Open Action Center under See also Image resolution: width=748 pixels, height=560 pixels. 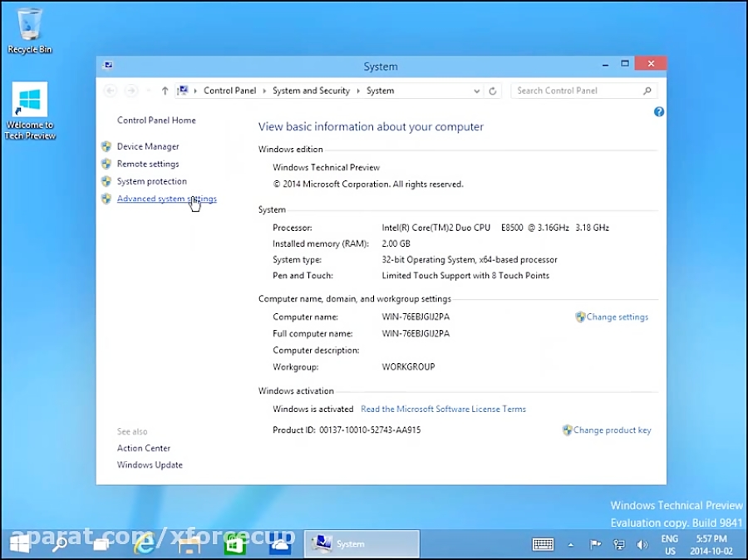click(144, 449)
